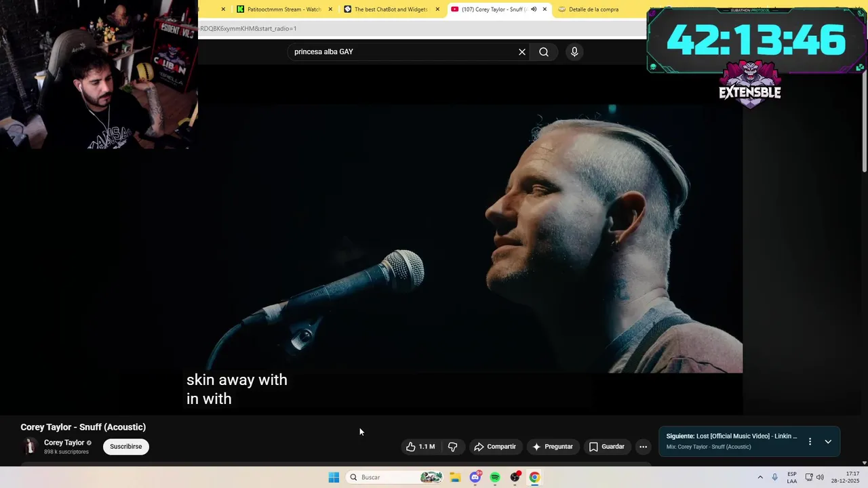
Task: Open Discord from the taskbar
Action: [475, 477]
